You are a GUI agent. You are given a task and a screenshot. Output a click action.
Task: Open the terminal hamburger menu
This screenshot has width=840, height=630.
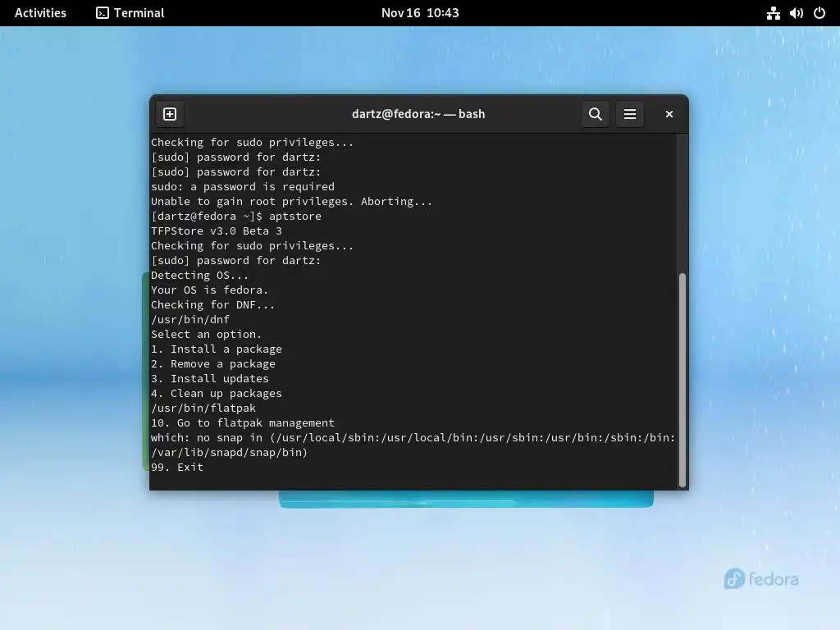[x=630, y=114]
